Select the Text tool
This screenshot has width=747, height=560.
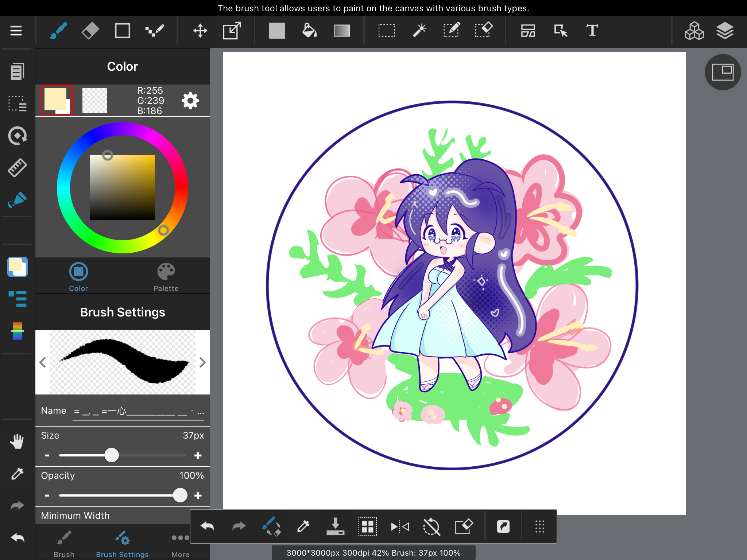[x=592, y=31]
